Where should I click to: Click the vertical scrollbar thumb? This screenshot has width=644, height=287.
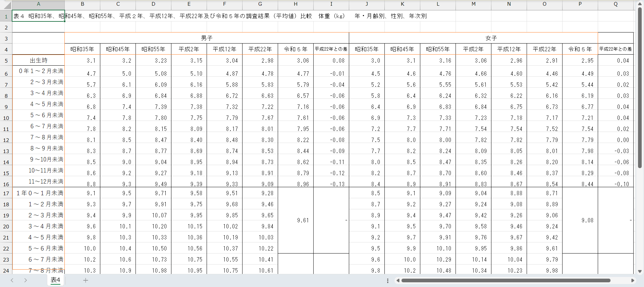point(640,87)
